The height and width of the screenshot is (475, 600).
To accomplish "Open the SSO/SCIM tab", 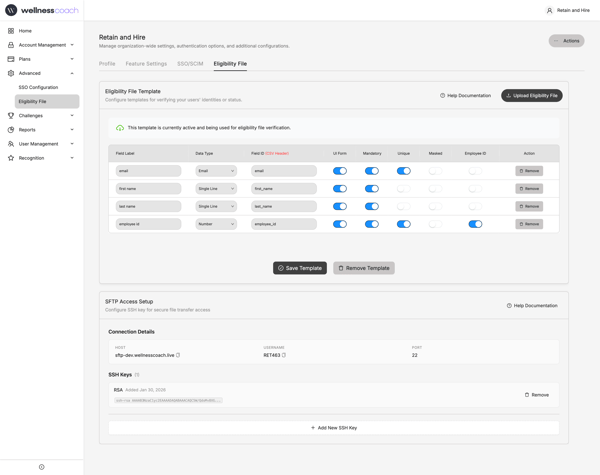I will [x=190, y=64].
